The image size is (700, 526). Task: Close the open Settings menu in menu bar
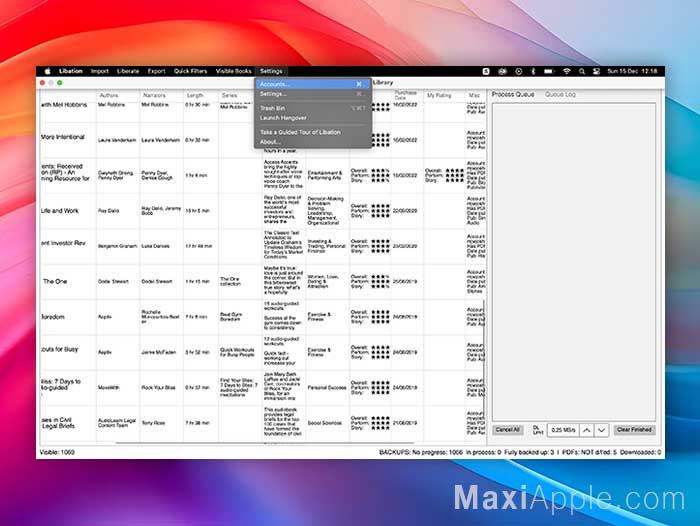click(271, 71)
